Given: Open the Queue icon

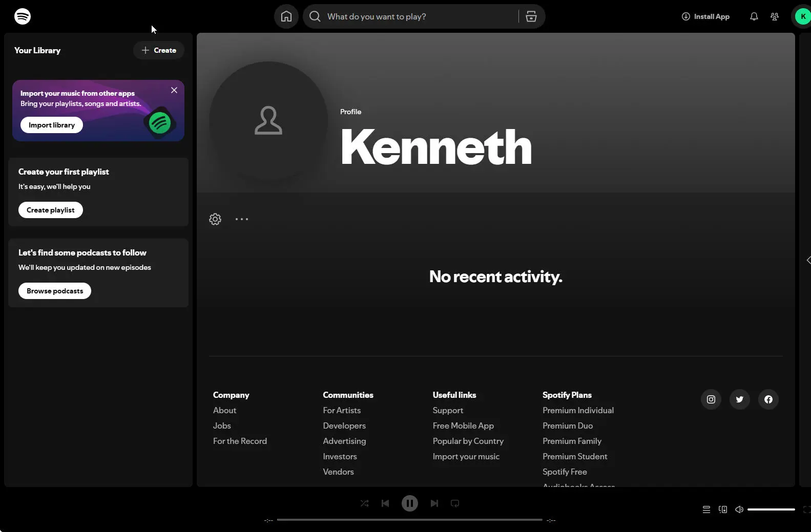Looking at the screenshot, I should point(706,509).
